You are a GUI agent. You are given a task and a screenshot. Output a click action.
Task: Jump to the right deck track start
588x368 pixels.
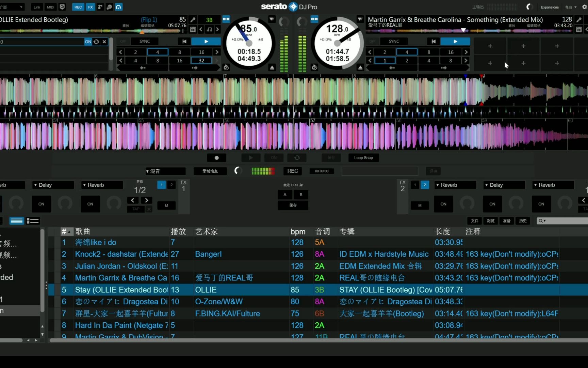click(434, 41)
